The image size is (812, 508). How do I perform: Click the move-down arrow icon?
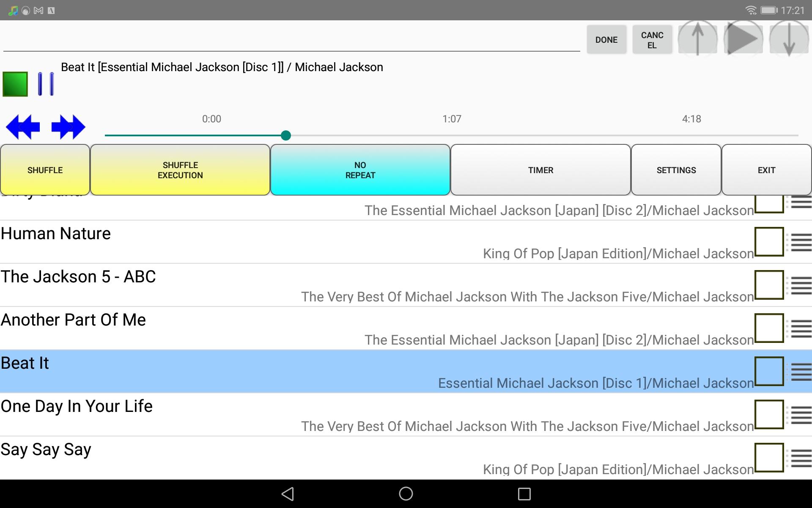click(x=789, y=39)
